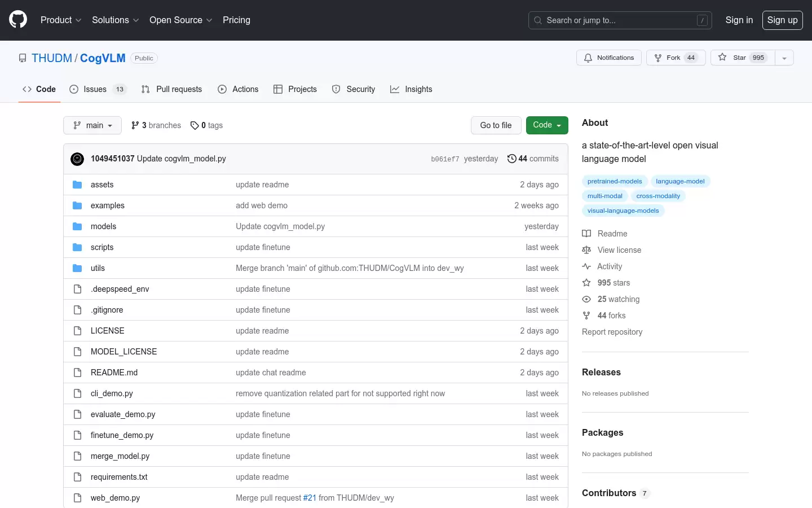This screenshot has height=508, width=812.
Task: Click the commits history clock icon
Action: [x=511, y=159]
